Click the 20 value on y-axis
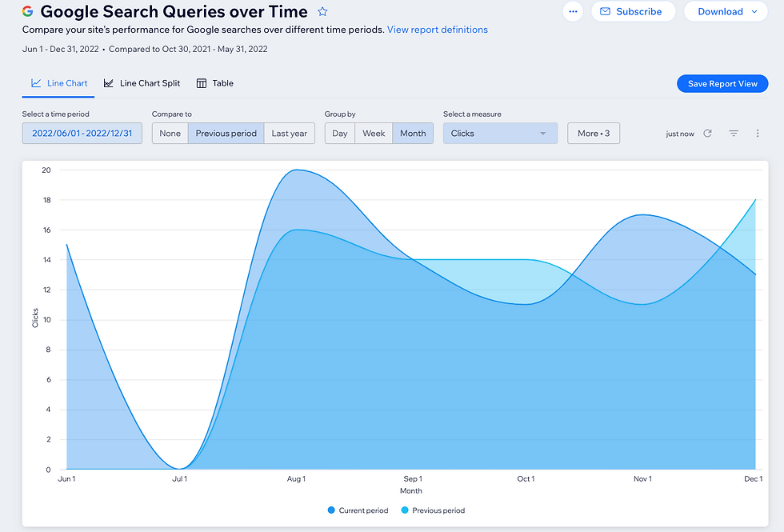This screenshot has width=784, height=532. (46, 170)
